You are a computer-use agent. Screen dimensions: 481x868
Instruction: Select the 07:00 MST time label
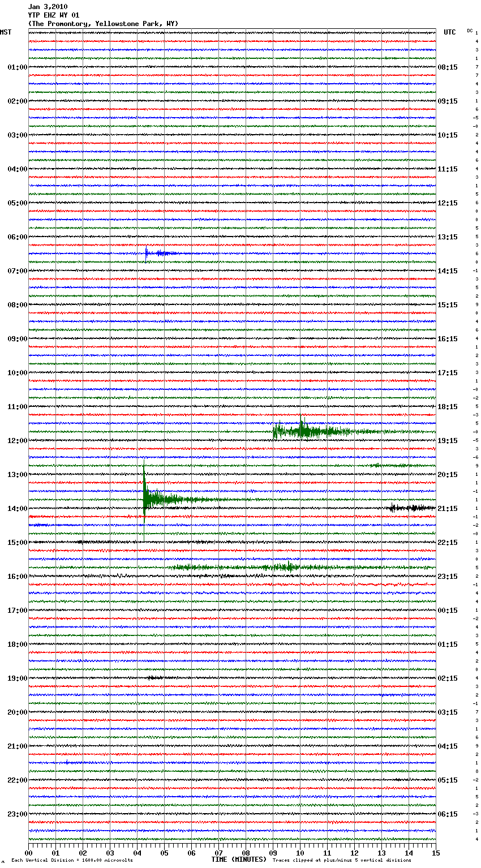(x=18, y=271)
